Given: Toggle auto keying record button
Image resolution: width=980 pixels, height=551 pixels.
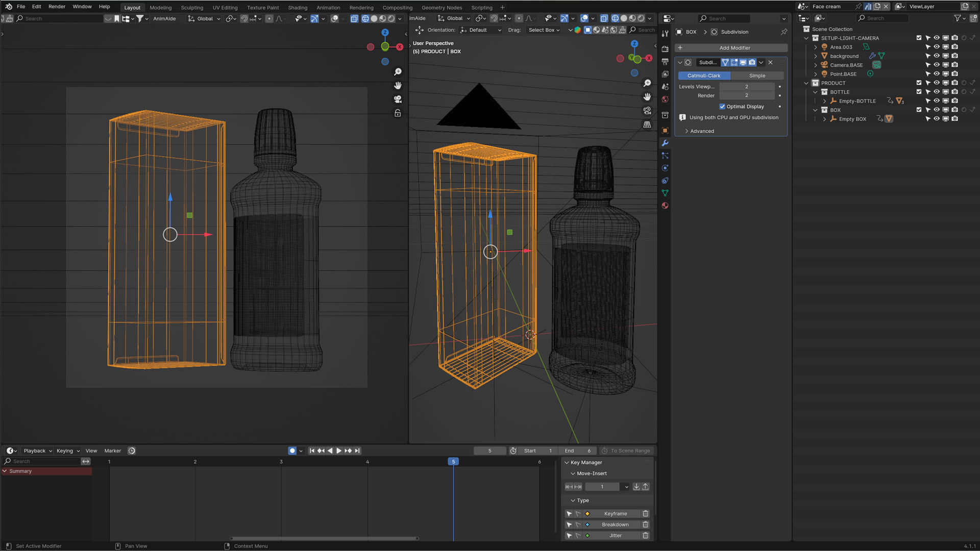Looking at the screenshot, I should point(292,450).
